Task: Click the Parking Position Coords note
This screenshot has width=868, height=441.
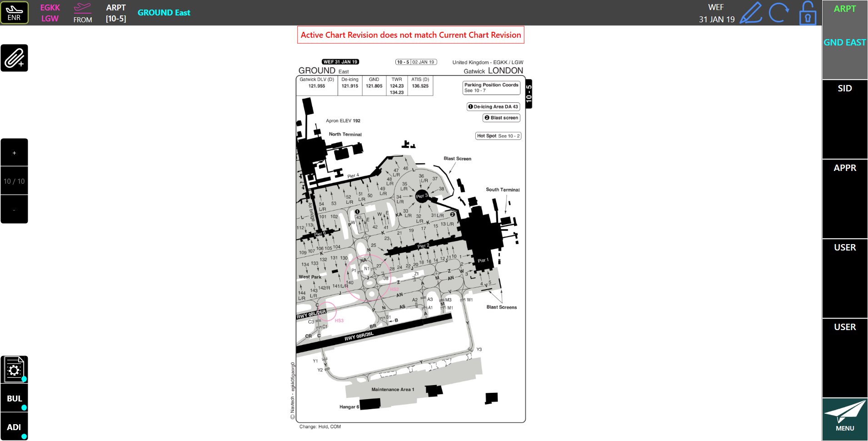Action: click(491, 88)
